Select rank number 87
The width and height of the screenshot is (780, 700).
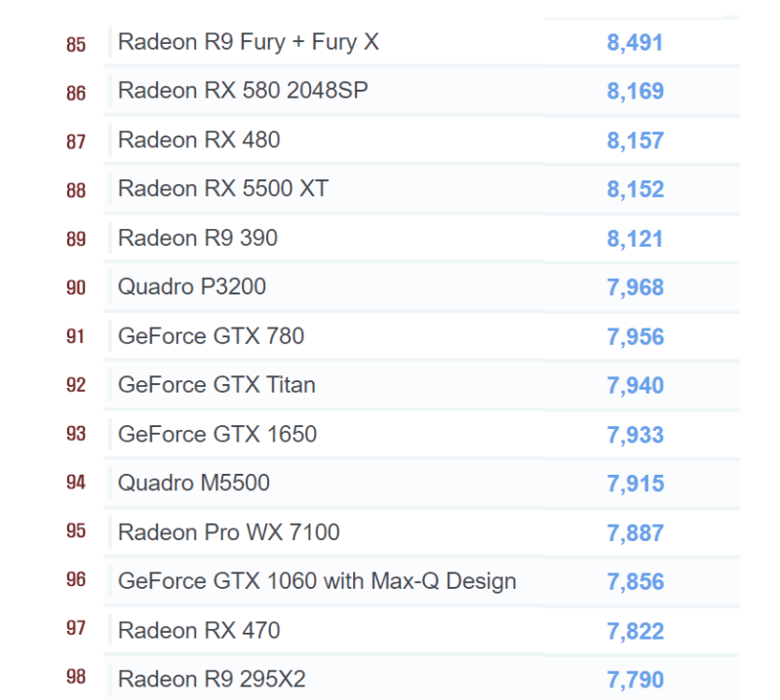point(76,141)
